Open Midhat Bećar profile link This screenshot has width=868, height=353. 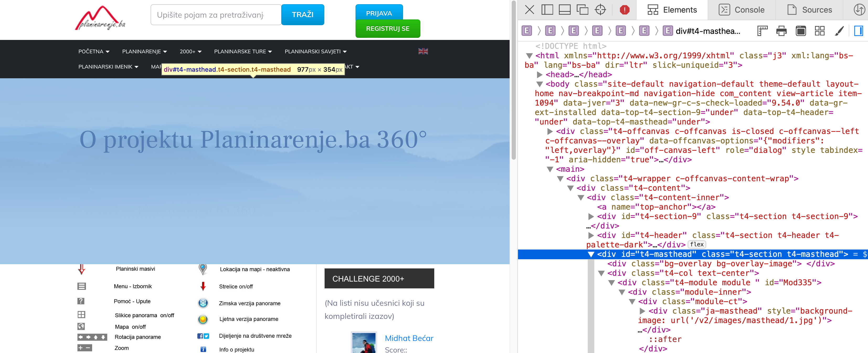[x=409, y=338]
